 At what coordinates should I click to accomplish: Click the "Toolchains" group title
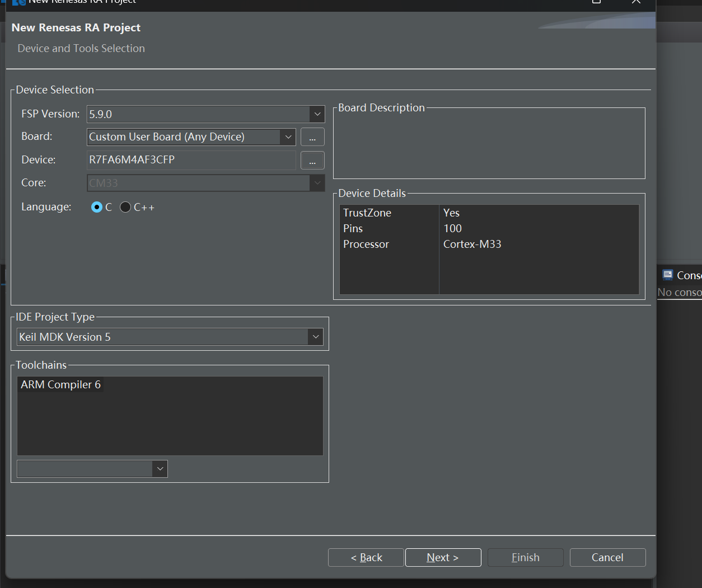click(41, 365)
